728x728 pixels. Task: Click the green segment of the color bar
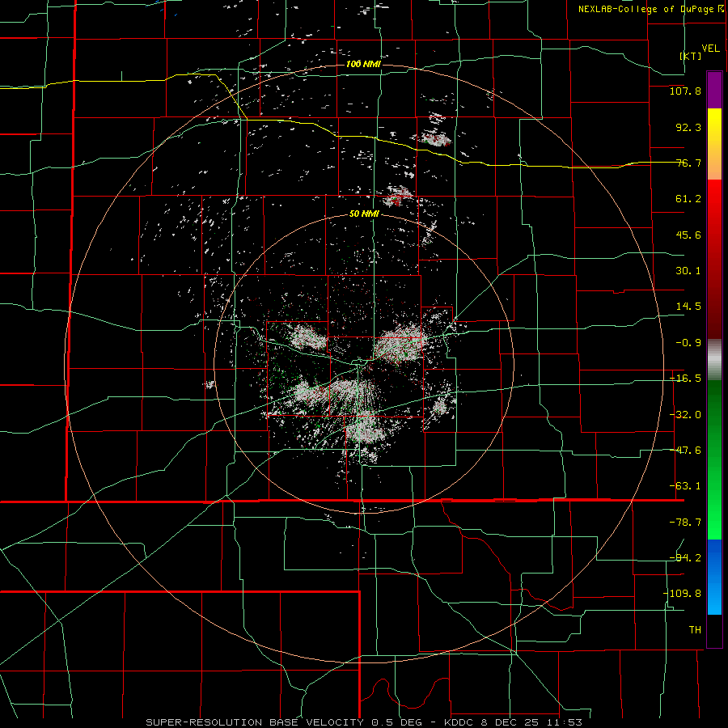(x=714, y=459)
